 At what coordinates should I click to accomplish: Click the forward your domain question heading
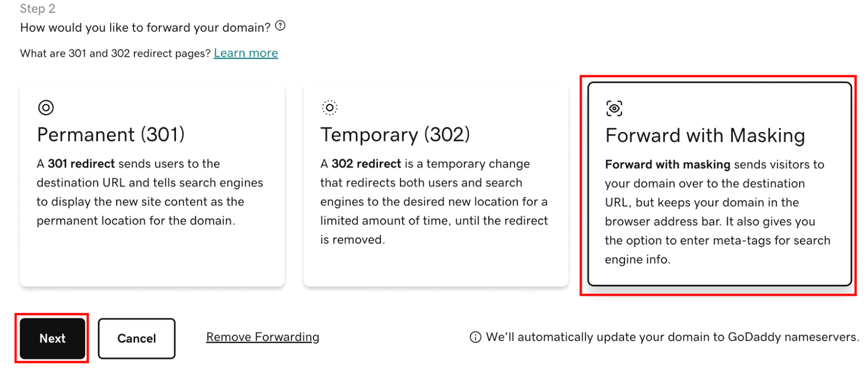click(x=145, y=28)
